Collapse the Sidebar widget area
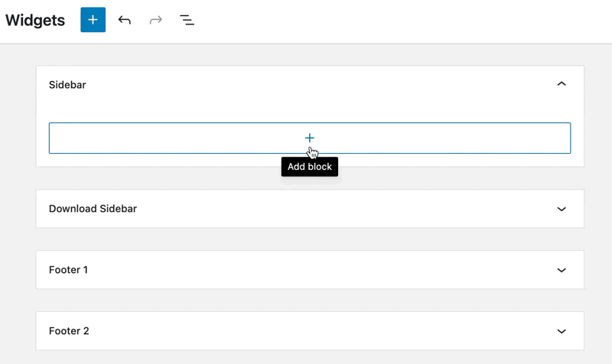Image resolution: width=612 pixels, height=364 pixels. pyautogui.click(x=562, y=84)
